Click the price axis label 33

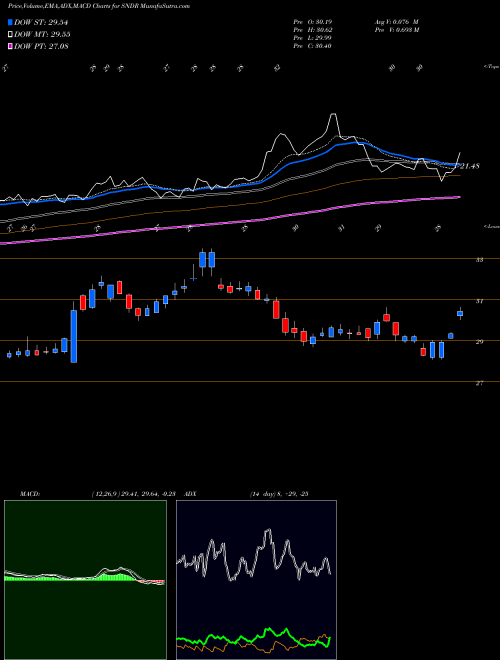pos(479,260)
